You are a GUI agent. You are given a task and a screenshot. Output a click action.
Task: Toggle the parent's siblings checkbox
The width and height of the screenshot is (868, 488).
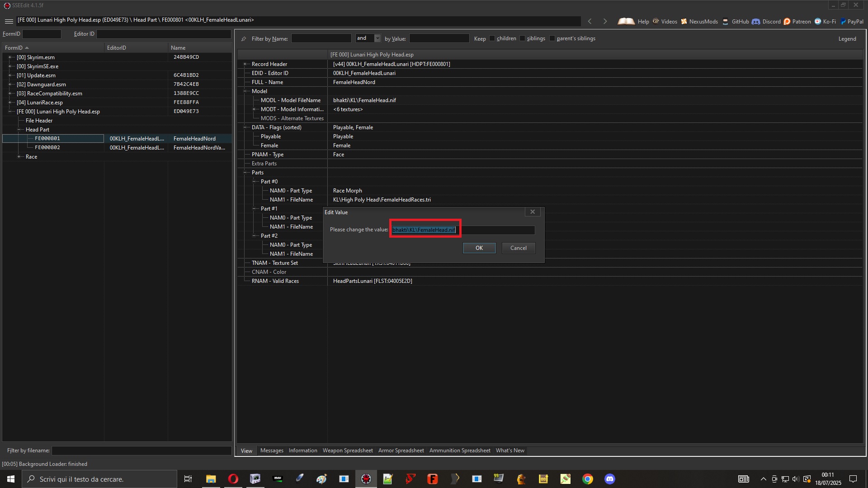pos(552,38)
